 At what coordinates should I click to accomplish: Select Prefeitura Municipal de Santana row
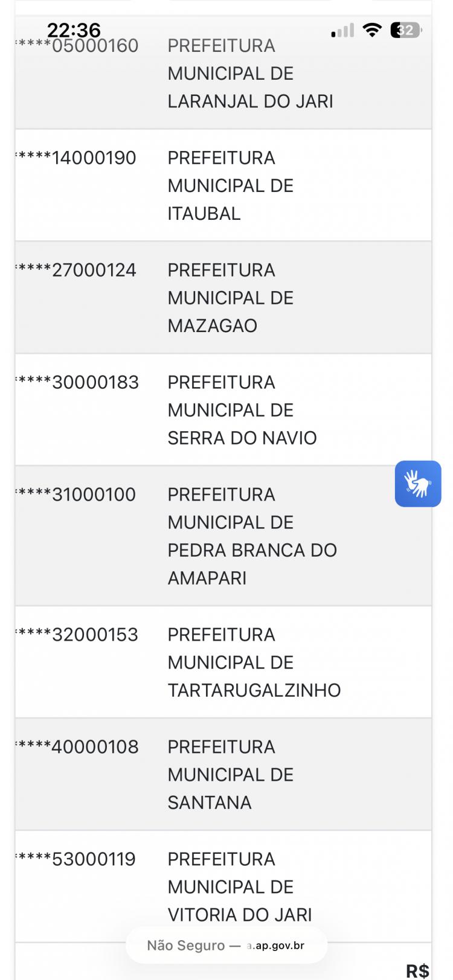[x=230, y=775]
